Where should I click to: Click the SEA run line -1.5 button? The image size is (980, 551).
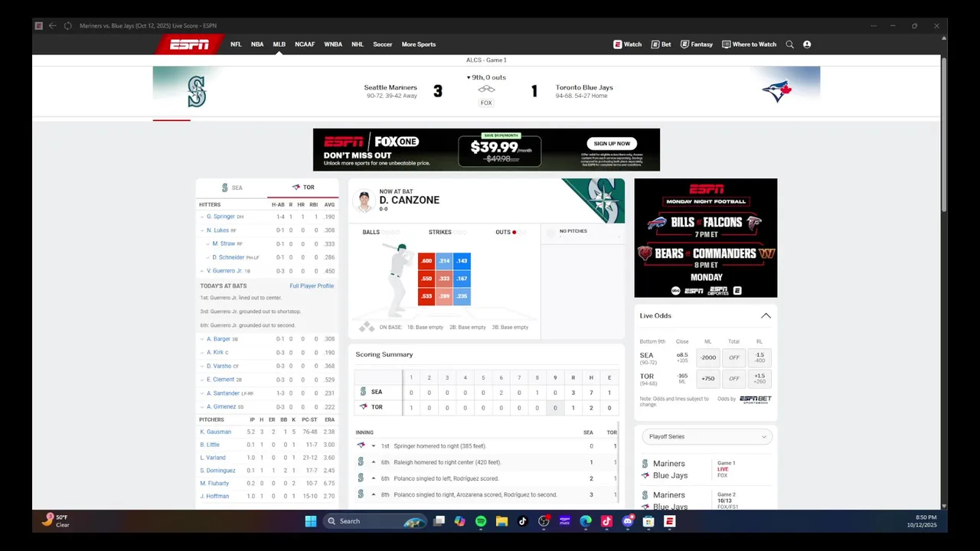(759, 357)
